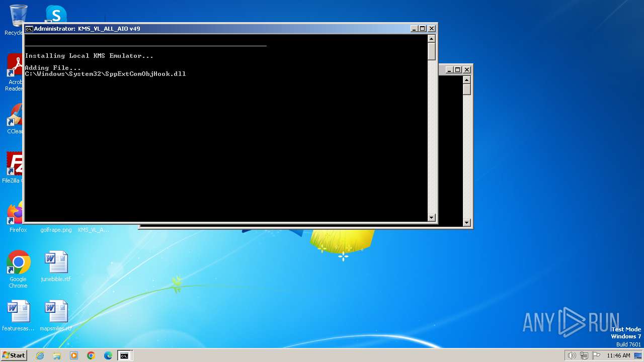Image resolution: width=644 pixels, height=362 pixels.
Task: Click the background console scrollbar up arrow
Action: point(467,79)
